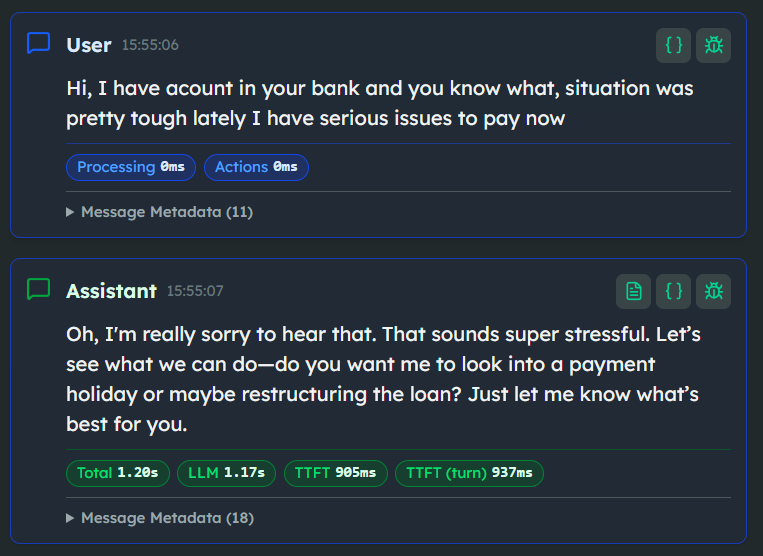Image resolution: width=763 pixels, height=556 pixels.
Task: Click the TTFT 905ms badge
Action: [335, 473]
